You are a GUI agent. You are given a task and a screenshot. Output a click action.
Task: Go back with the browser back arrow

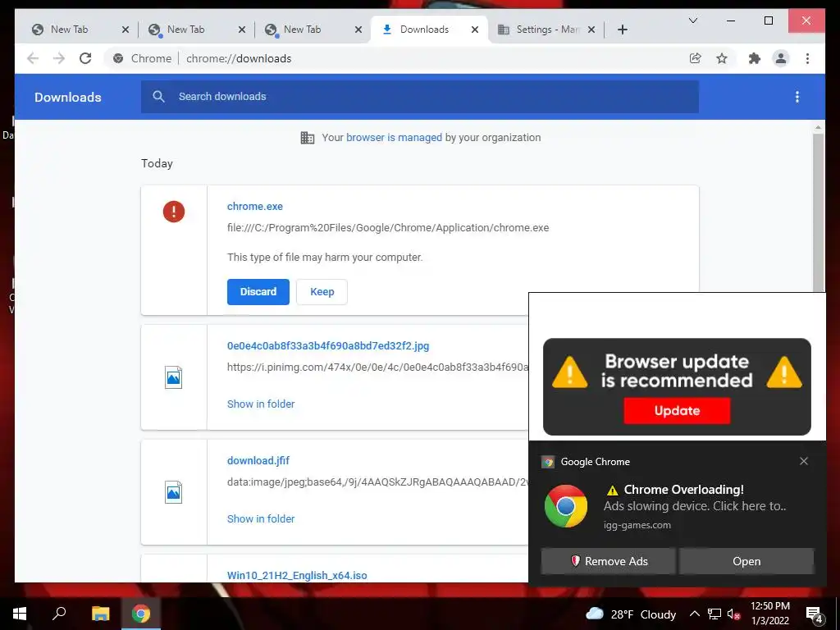point(33,58)
